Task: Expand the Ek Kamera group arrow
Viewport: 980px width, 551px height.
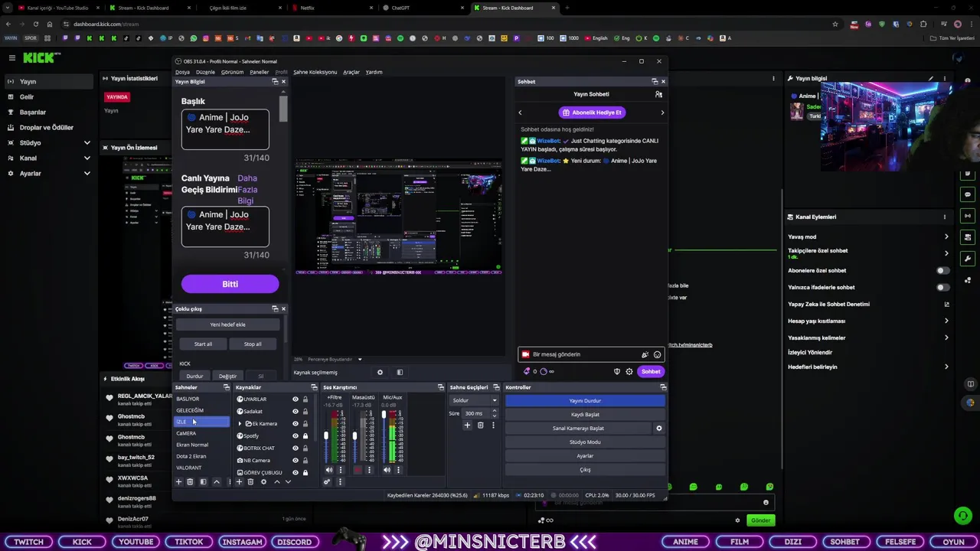Action: click(x=240, y=424)
